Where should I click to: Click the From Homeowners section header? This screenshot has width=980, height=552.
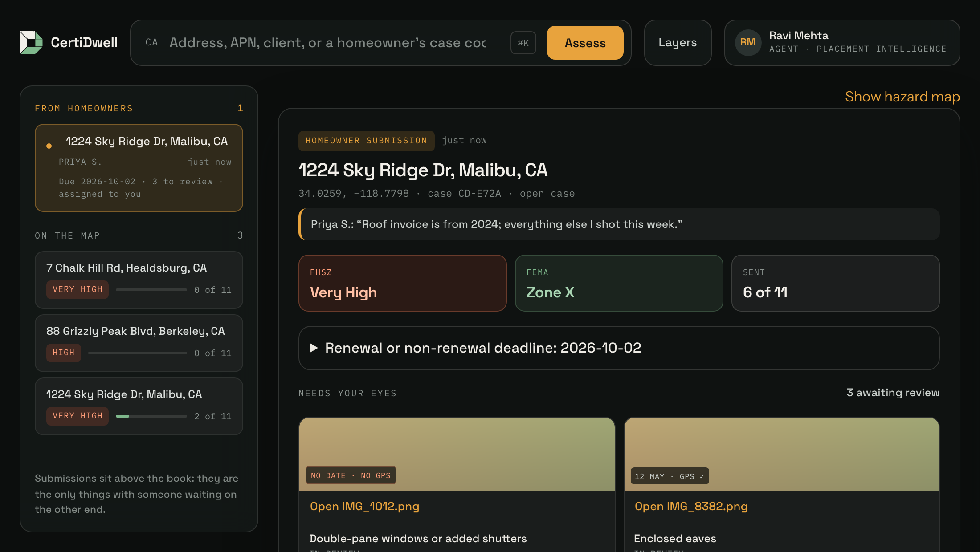(x=84, y=109)
